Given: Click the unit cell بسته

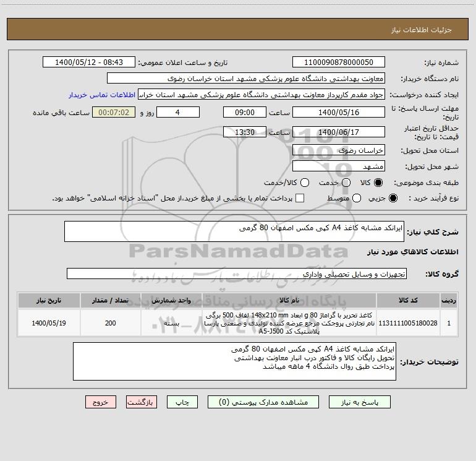Looking at the screenshot, I should pyautogui.click(x=171, y=323).
